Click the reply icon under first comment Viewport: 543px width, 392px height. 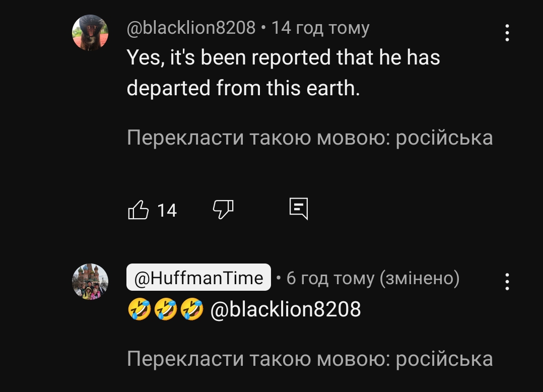[x=299, y=209]
